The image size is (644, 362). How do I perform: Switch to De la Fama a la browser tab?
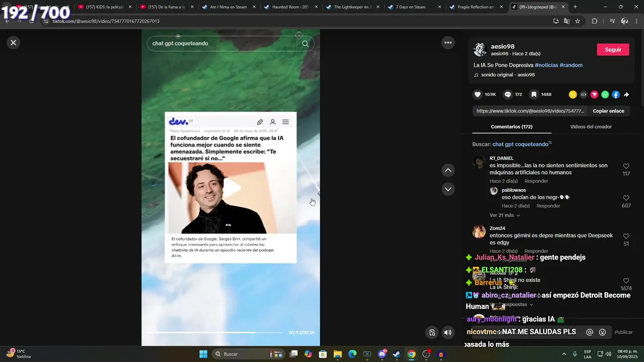(x=166, y=7)
